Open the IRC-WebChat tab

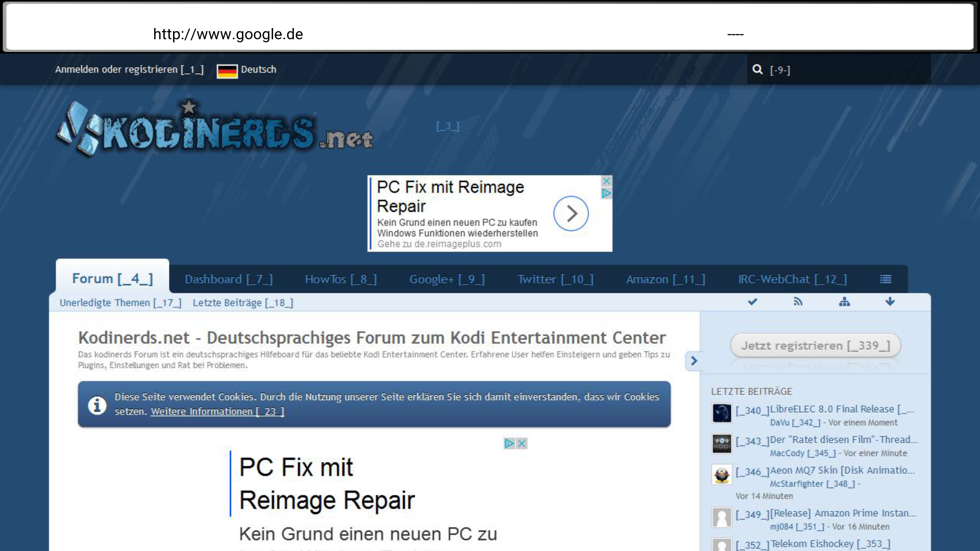point(792,279)
